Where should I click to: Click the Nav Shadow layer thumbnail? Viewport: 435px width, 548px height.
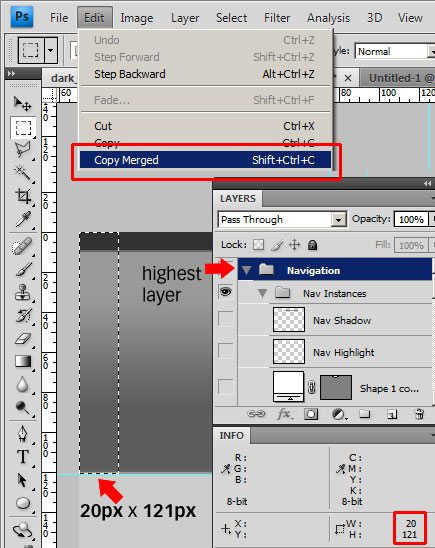pyautogui.click(x=289, y=319)
